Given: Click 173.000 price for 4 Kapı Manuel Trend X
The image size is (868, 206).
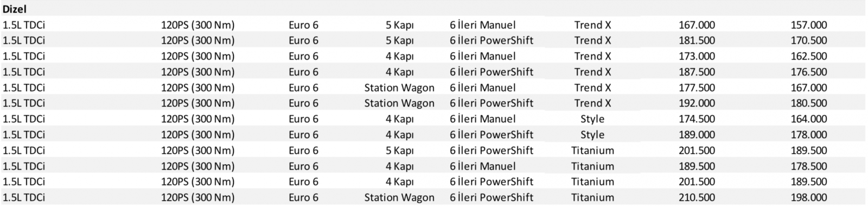Looking at the screenshot, I should tap(697, 57).
